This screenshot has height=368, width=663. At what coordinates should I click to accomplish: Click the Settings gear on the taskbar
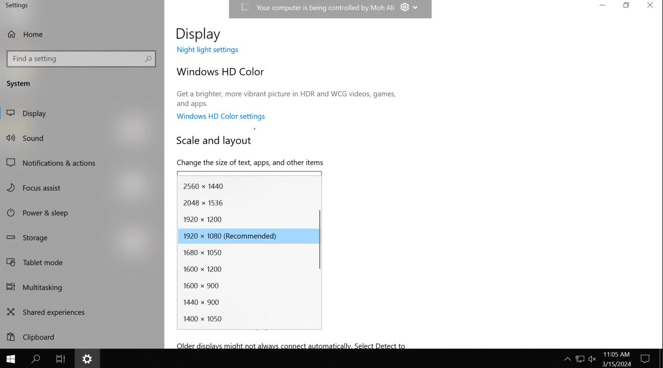point(87,359)
